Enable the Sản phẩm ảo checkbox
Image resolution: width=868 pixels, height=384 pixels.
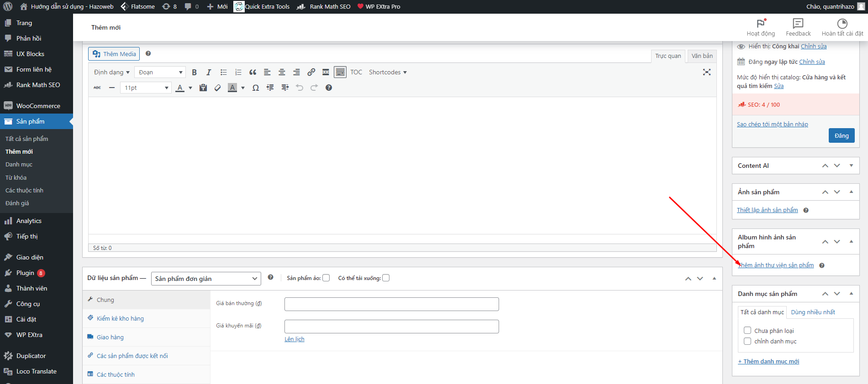(x=326, y=278)
